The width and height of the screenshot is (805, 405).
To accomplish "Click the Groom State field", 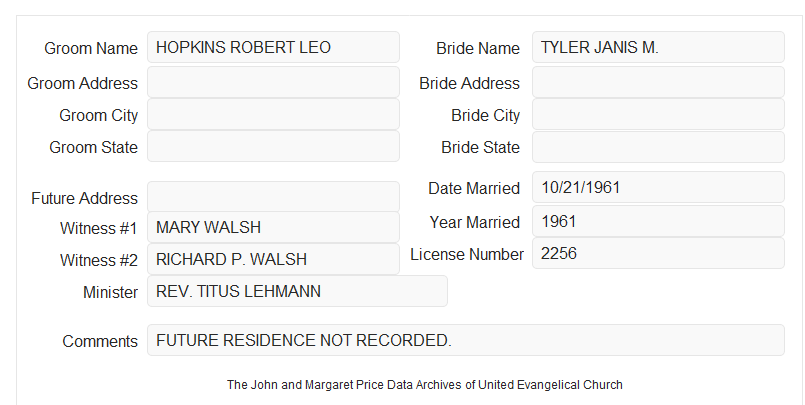I will 273,146.
